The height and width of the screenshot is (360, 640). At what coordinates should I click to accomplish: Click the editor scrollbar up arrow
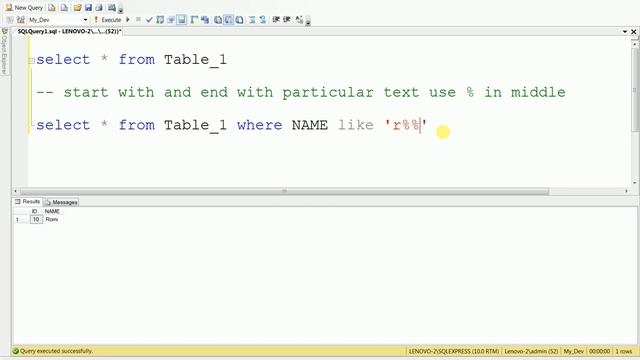coord(635,43)
